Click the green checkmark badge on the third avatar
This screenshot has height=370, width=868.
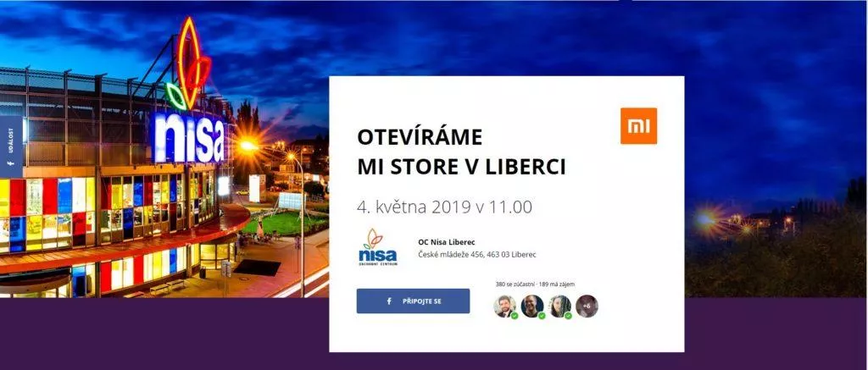(x=568, y=315)
